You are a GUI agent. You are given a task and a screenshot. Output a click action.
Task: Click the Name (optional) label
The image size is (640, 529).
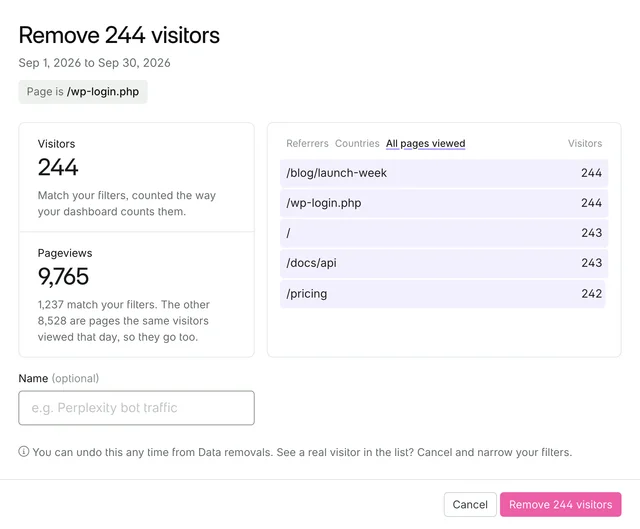[59, 378]
